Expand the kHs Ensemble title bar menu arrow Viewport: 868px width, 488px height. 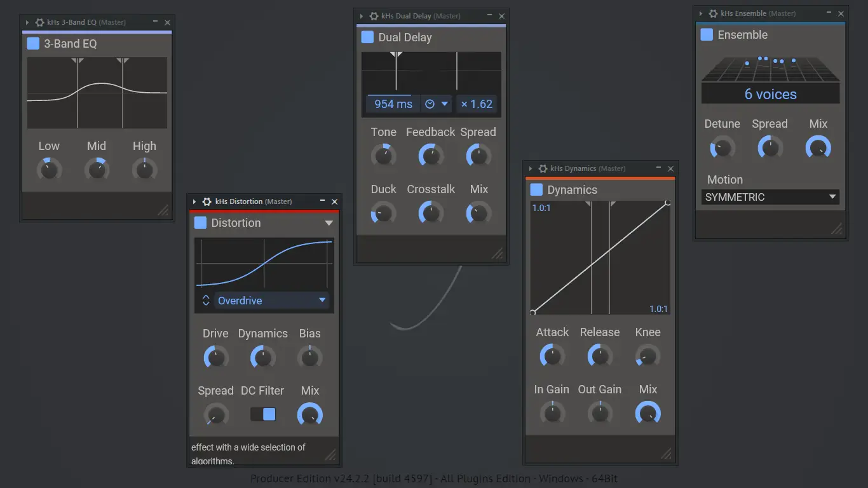click(701, 13)
